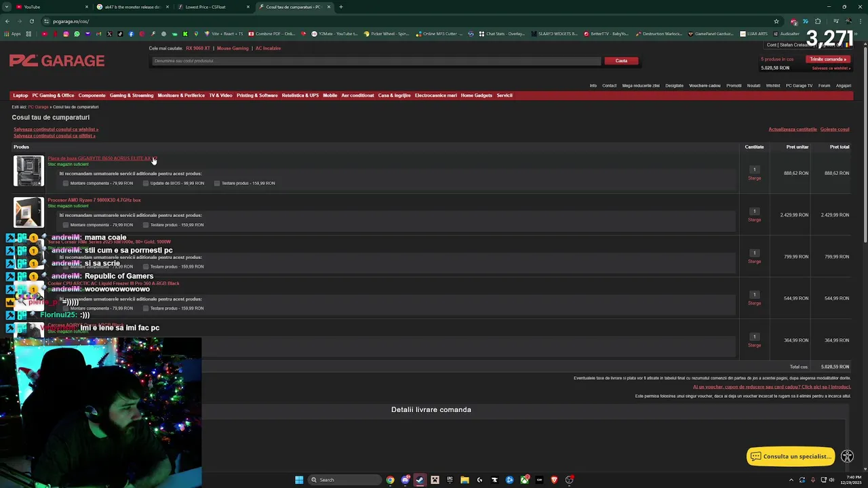Screen dimensions: 868x488
Task: Check Testare produs for Gigabyte motherboard
Action: click(217, 183)
